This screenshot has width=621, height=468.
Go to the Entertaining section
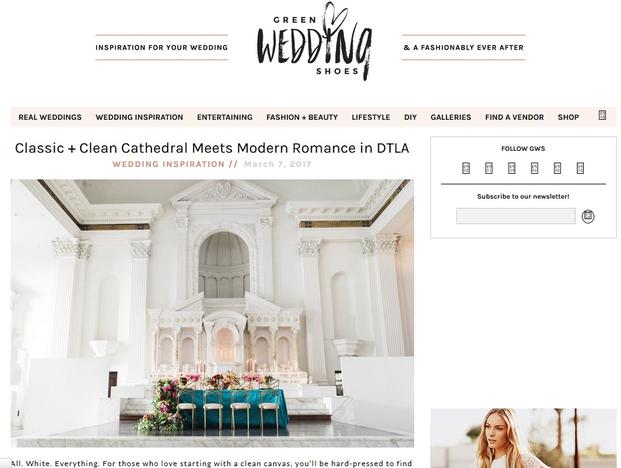[x=225, y=117]
